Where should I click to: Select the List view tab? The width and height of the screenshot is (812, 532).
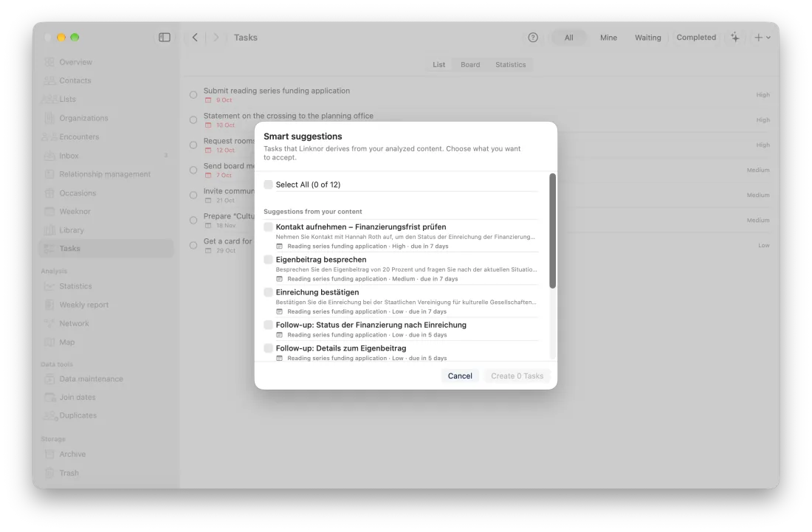[438, 65]
